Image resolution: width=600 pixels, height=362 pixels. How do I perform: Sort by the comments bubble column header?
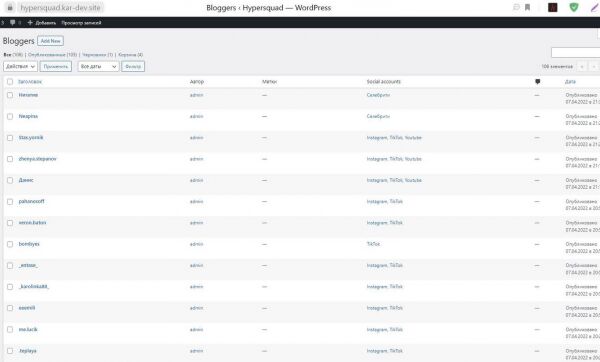[538, 82]
